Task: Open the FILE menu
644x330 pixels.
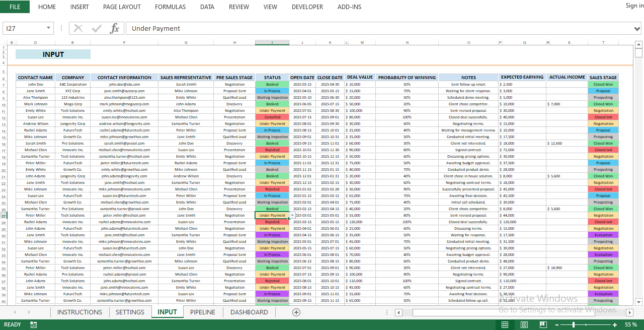Action: click(15, 7)
